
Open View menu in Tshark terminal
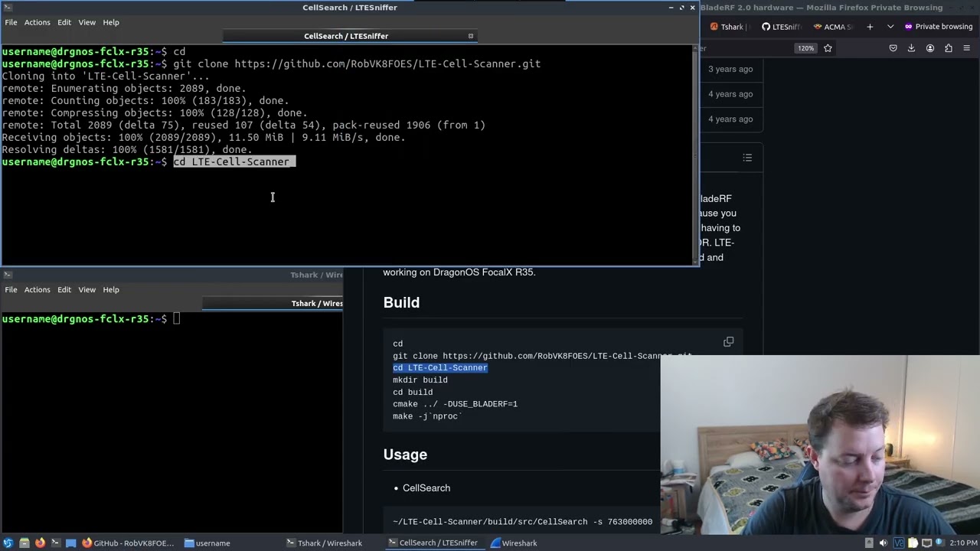(x=87, y=290)
